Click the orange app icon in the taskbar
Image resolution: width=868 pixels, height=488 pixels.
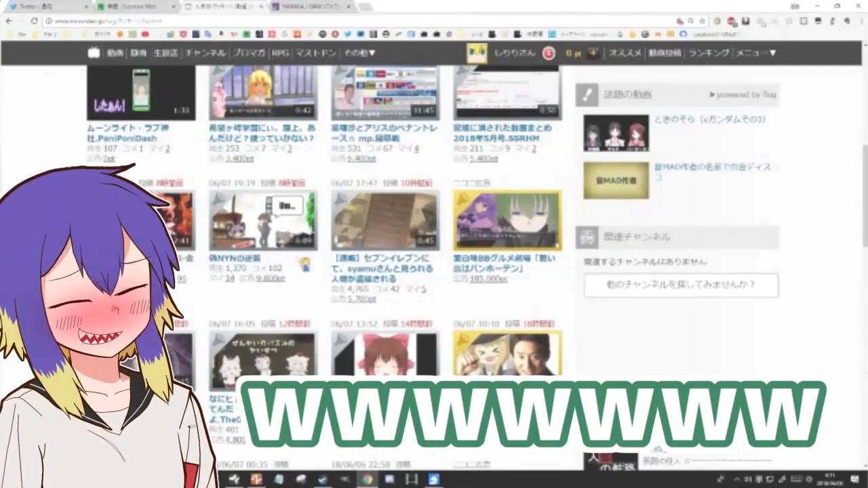point(256,479)
